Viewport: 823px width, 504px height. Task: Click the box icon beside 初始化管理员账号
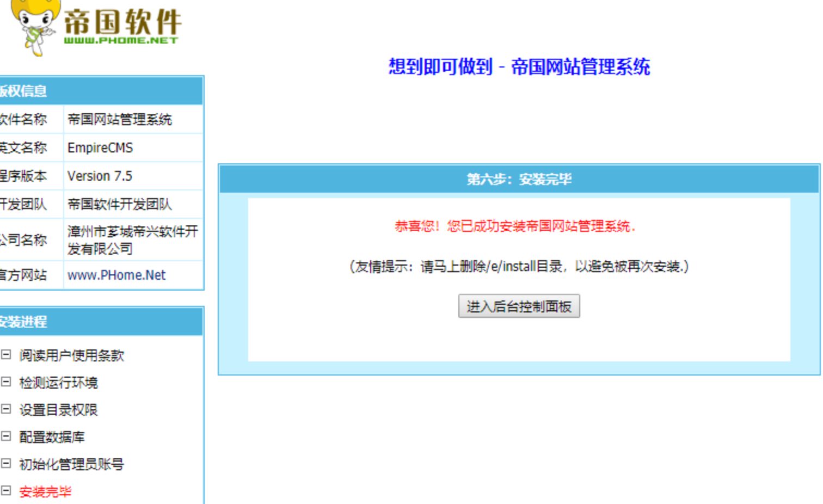click(x=6, y=464)
